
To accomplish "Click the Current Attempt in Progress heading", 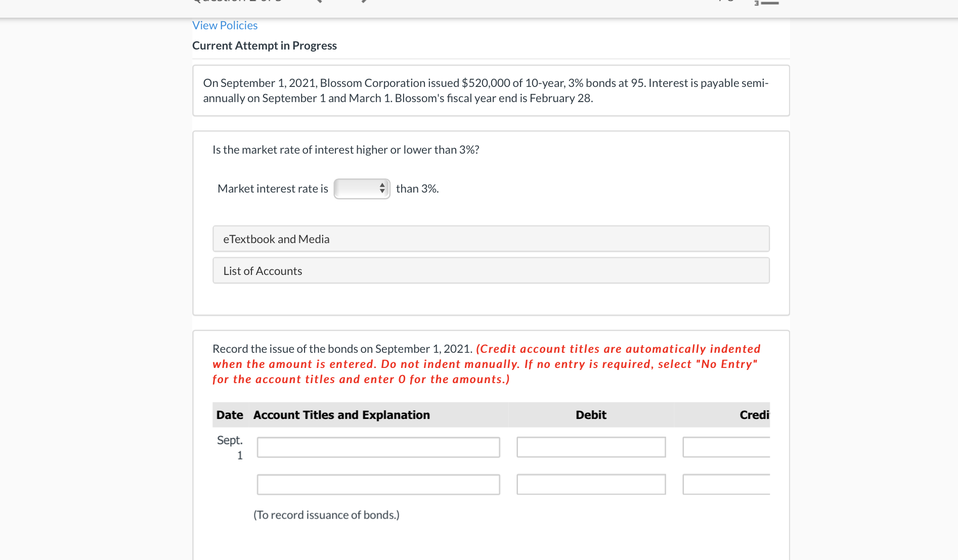I will click(x=264, y=45).
